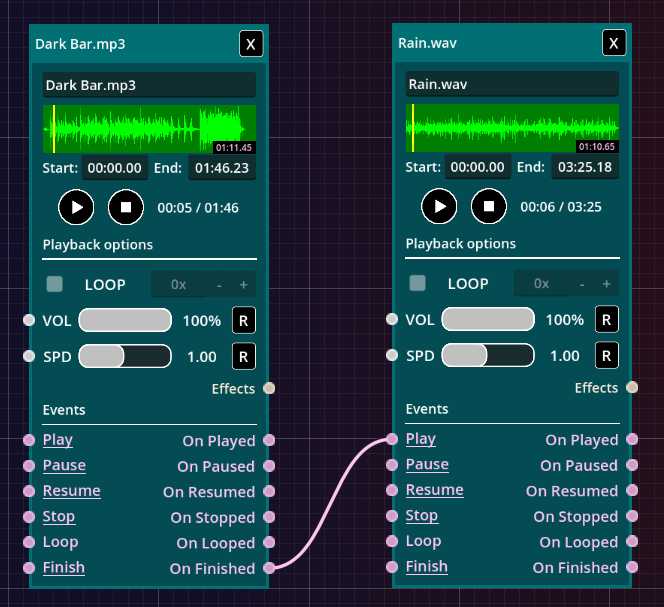The image size is (664, 607).
Task: Decrease loop count on Rain.wav
Action: click(x=582, y=283)
